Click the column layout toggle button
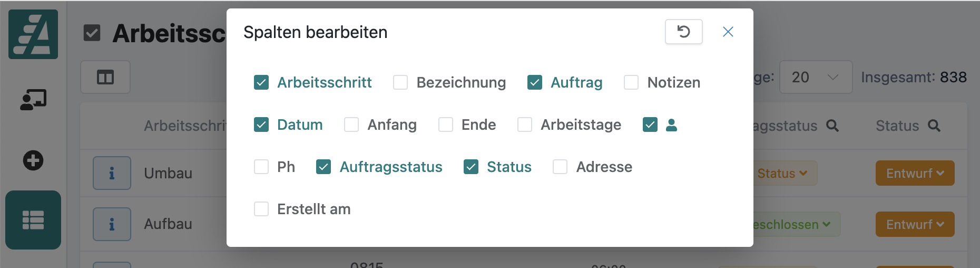Screen dimensions: 980x268 [x=105, y=78]
